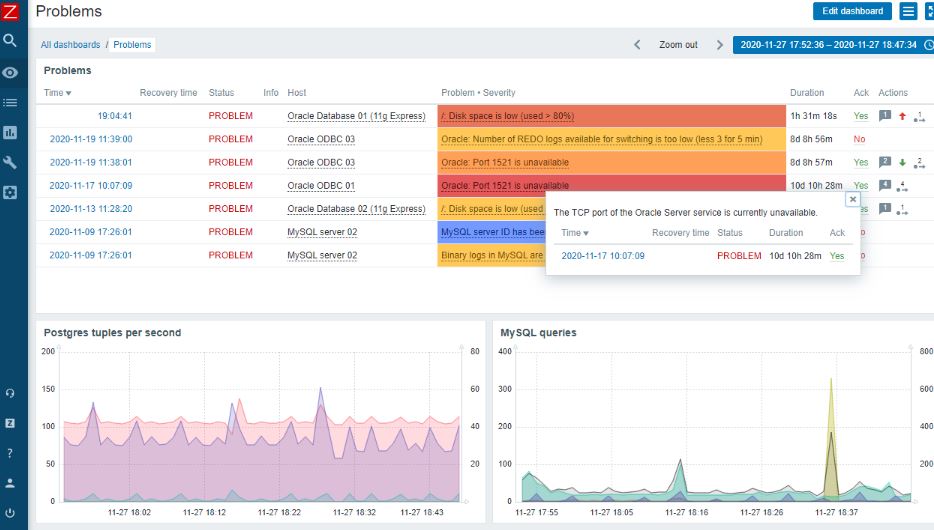The width and height of the screenshot is (934, 530).
Task: Open messages icon for Oracle Database 02 row
Action: click(x=885, y=208)
